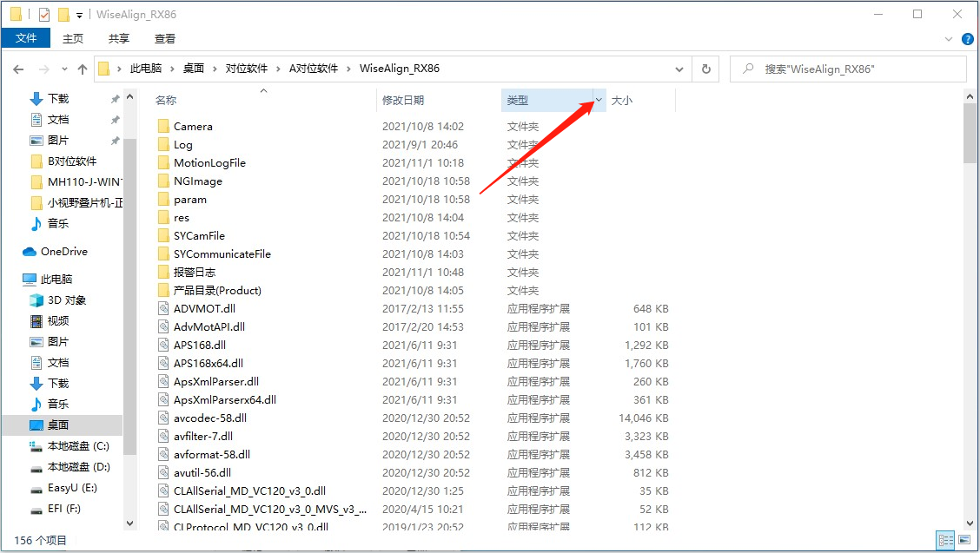Open the Quick Access Toolbar dropdown
Image resolution: width=980 pixels, height=553 pixels.
79,15
